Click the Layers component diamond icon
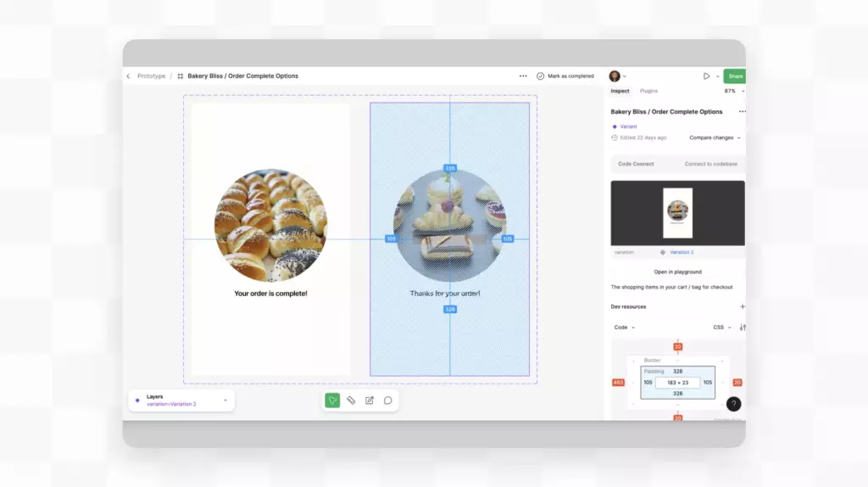 point(137,400)
